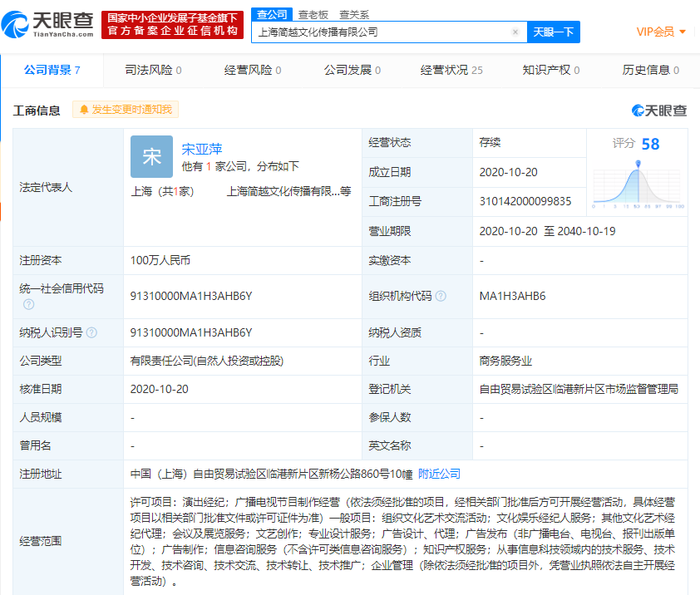The height and width of the screenshot is (595, 700).
Task: Open the 司法风险 tab
Action: click(x=153, y=70)
